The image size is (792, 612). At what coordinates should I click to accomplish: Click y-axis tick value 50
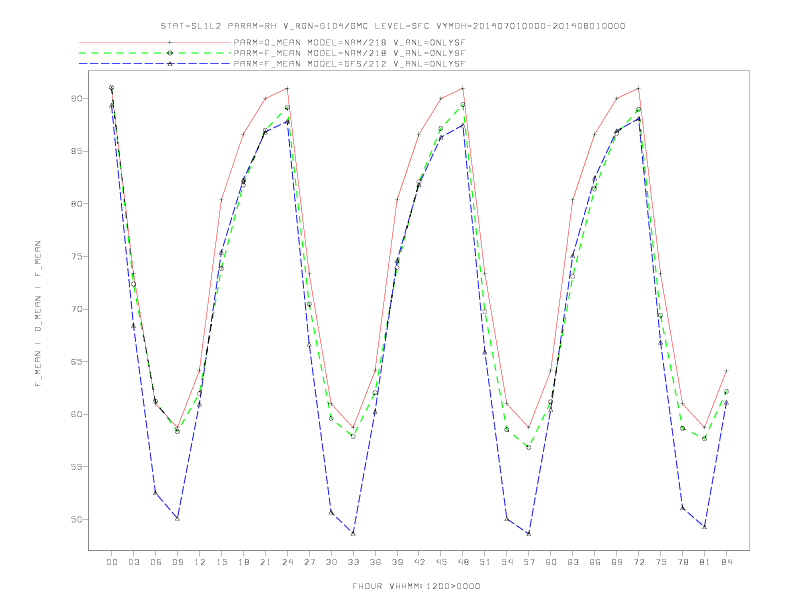[76, 519]
